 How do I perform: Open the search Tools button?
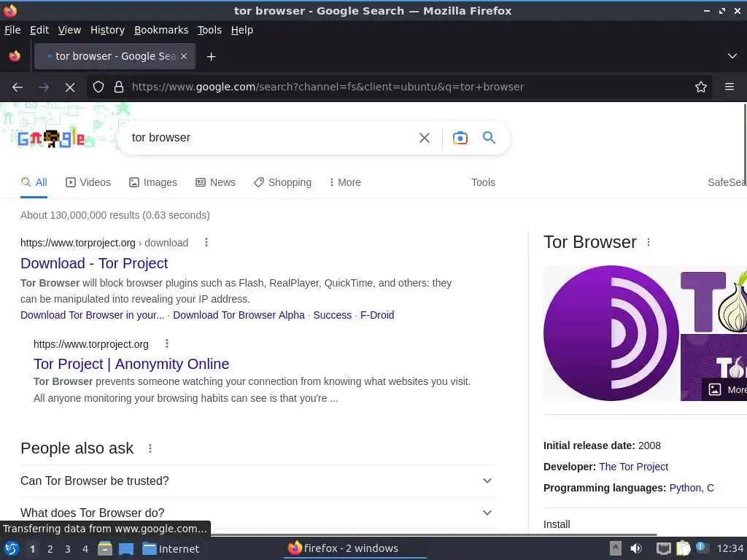pos(483,182)
